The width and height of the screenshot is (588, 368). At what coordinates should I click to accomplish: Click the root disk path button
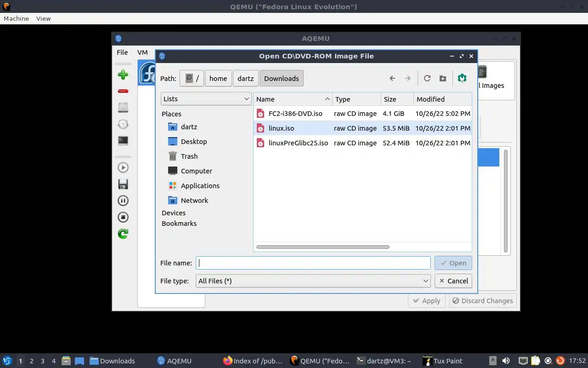192,78
